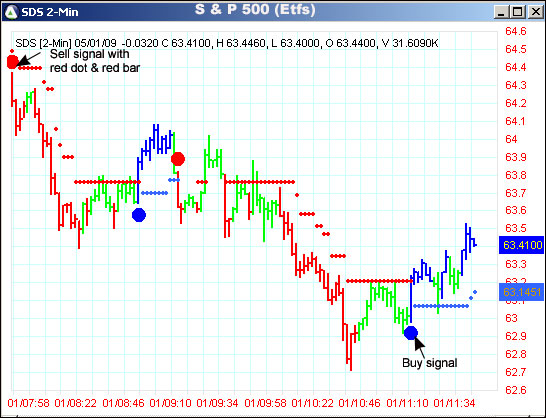Click the 'SDS 2-Min' window title text
Viewport: 546px width, 418px height.
coord(50,13)
